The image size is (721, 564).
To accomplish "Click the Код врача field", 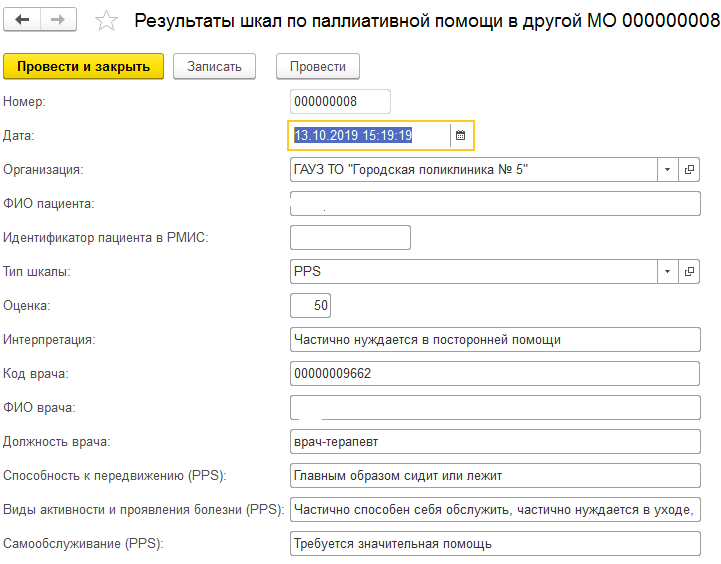I will tap(494, 373).
